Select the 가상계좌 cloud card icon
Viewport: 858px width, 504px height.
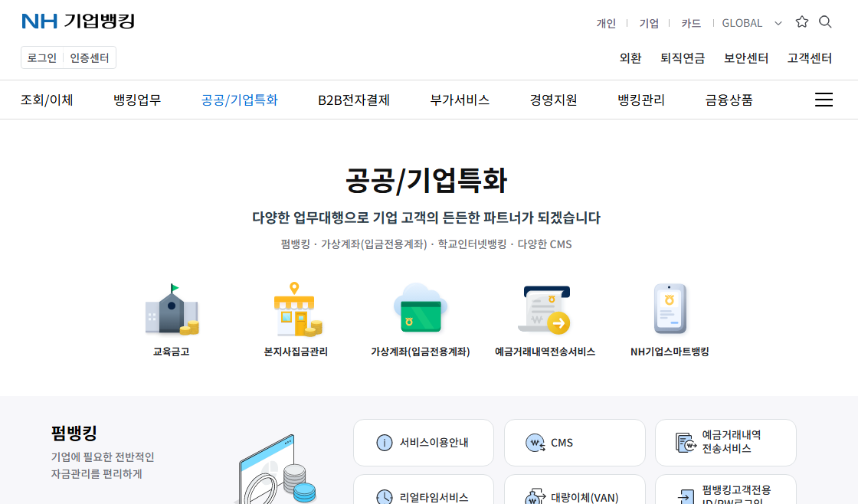tap(421, 309)
